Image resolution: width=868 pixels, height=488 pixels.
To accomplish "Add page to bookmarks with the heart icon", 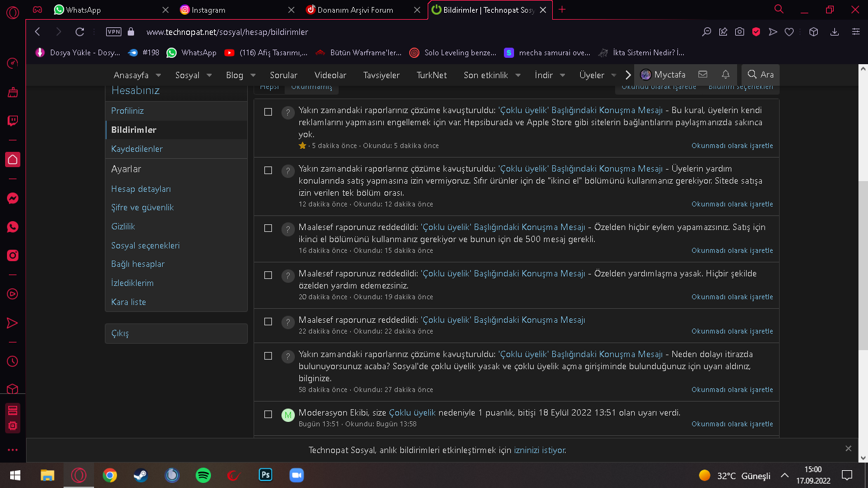I will 789,32.
